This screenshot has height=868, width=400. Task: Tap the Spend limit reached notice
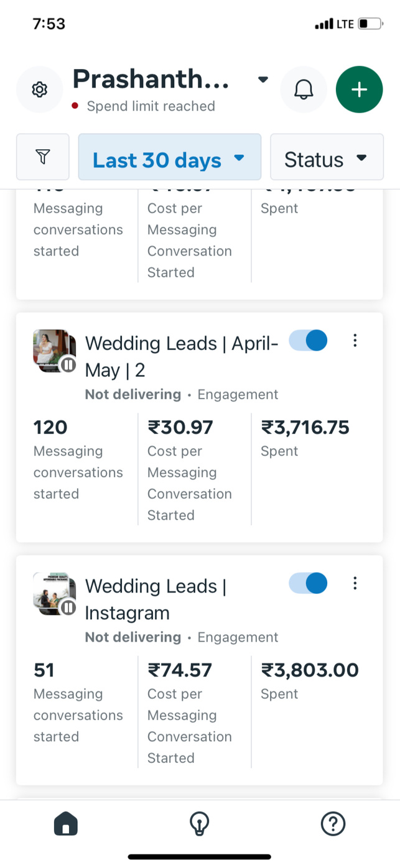pyautogui.click(x=151, y=106)
